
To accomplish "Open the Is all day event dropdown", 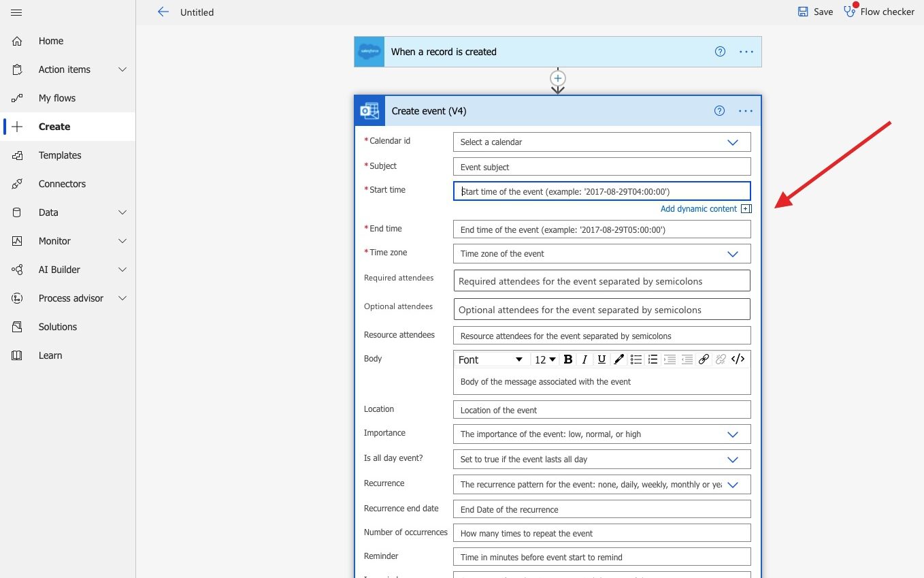I will pos(602,460).
